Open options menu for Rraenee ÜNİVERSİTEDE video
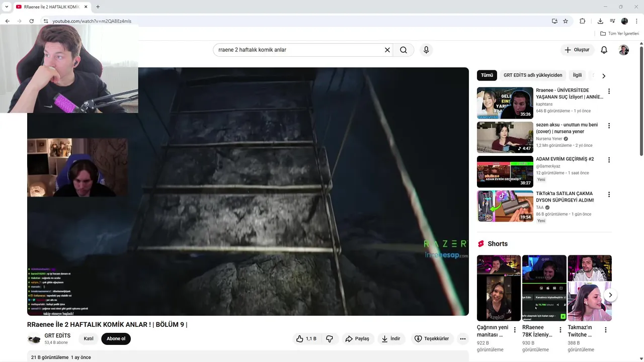644x362 pixels. [609, 92]
